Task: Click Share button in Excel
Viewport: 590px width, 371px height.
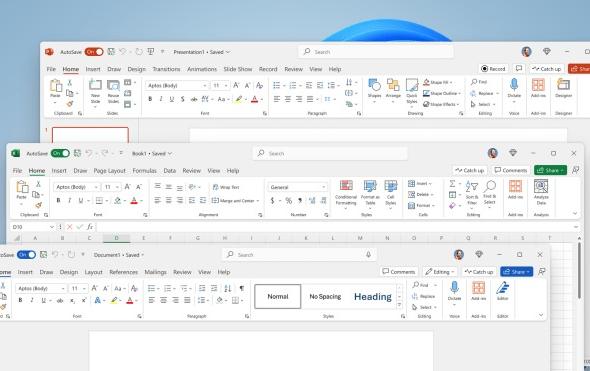Action: tap(550, 170)
